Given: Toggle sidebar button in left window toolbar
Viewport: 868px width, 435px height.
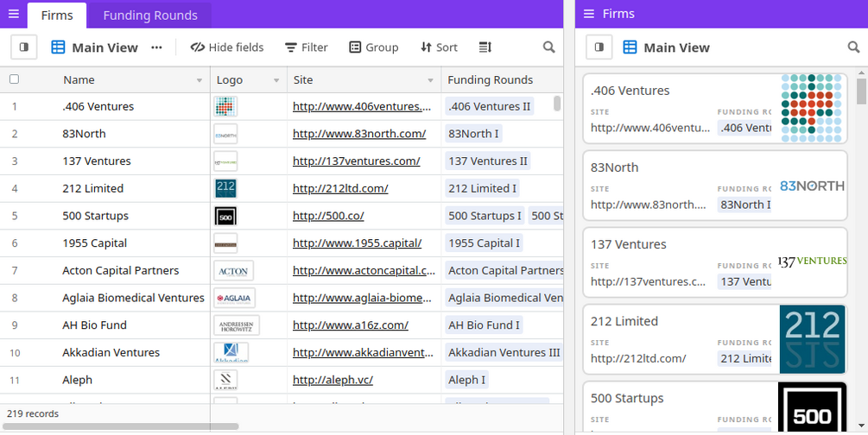Looking at the screenshot, I should tap(24, 47).
